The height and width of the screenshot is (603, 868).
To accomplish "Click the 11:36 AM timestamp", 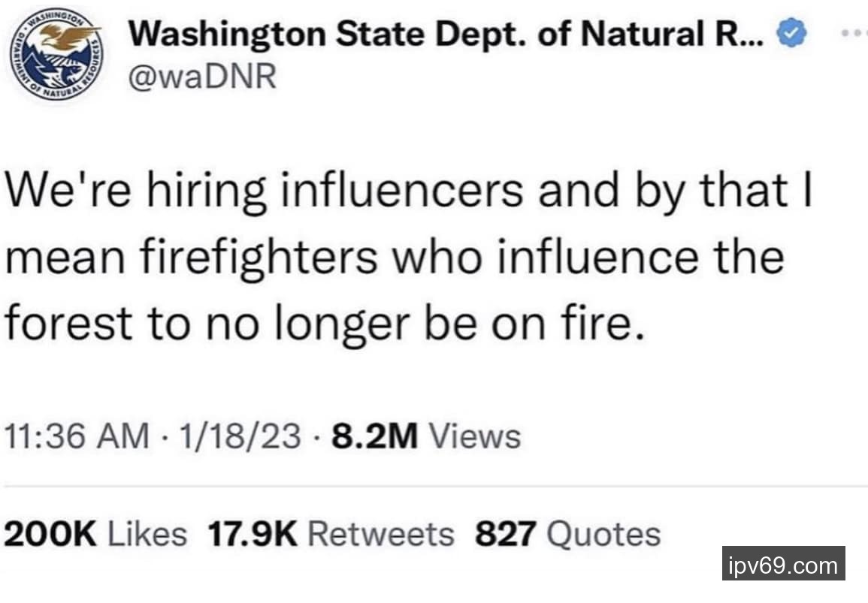I will (x=78, y=436).
